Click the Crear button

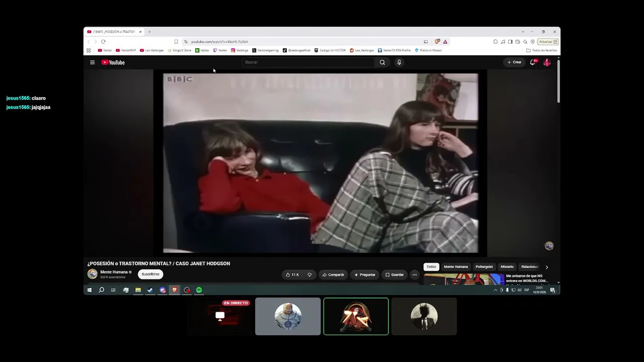pos(514,62)
